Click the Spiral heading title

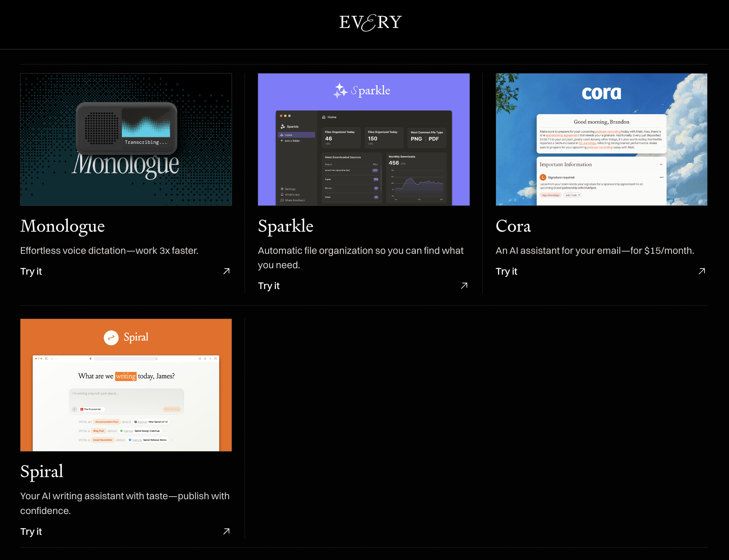42,471
